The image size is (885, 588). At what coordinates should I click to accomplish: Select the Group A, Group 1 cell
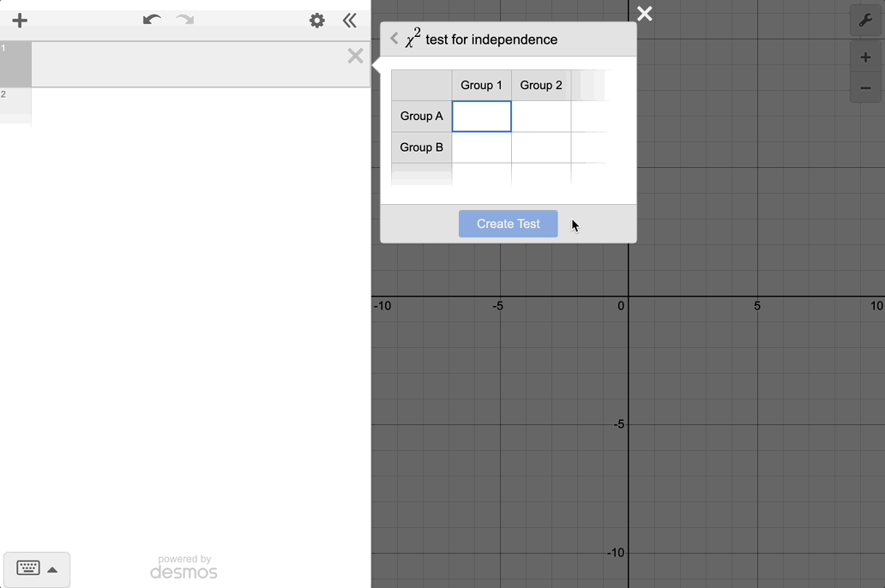click(481, 117)
